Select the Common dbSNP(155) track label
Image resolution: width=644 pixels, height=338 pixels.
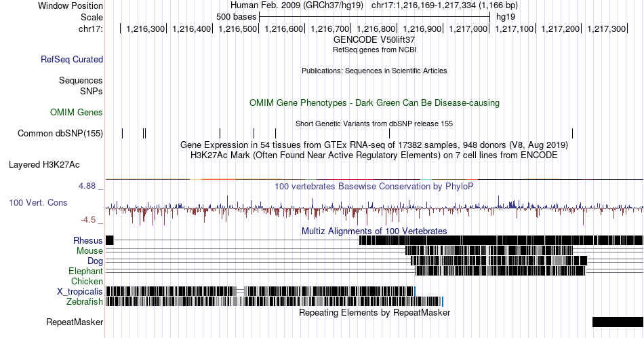pos(60,133)
